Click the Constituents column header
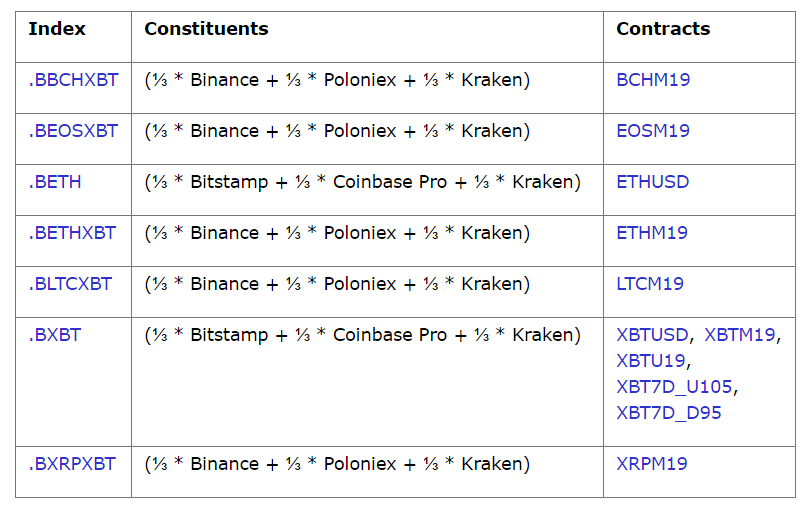The image size is (805, 507). (206, 29)
